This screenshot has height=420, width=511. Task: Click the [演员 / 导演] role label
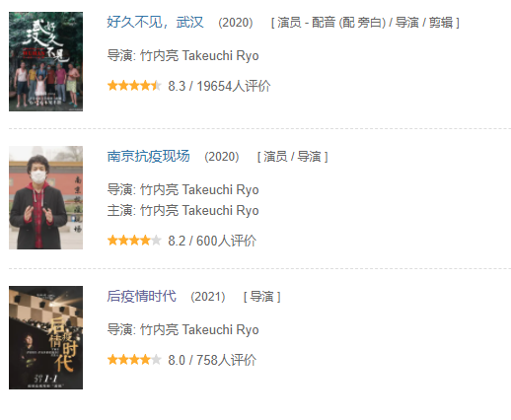(292, 157)
